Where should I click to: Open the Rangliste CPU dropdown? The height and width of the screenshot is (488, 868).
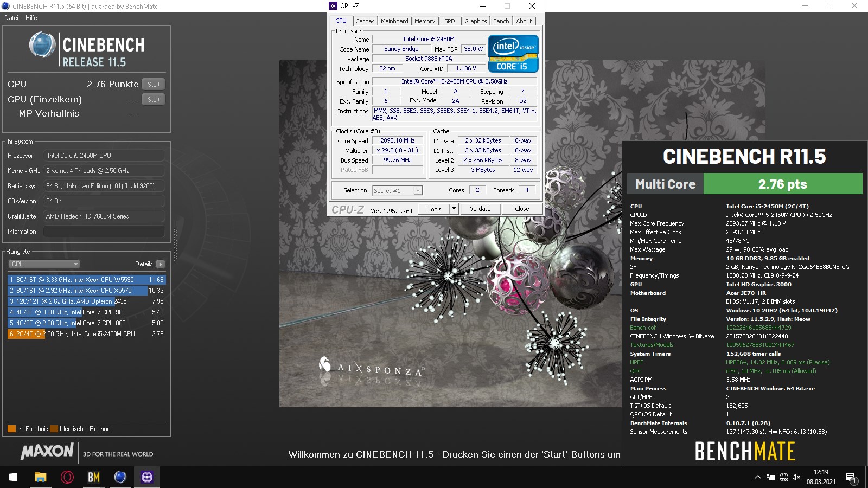point(44,264)
